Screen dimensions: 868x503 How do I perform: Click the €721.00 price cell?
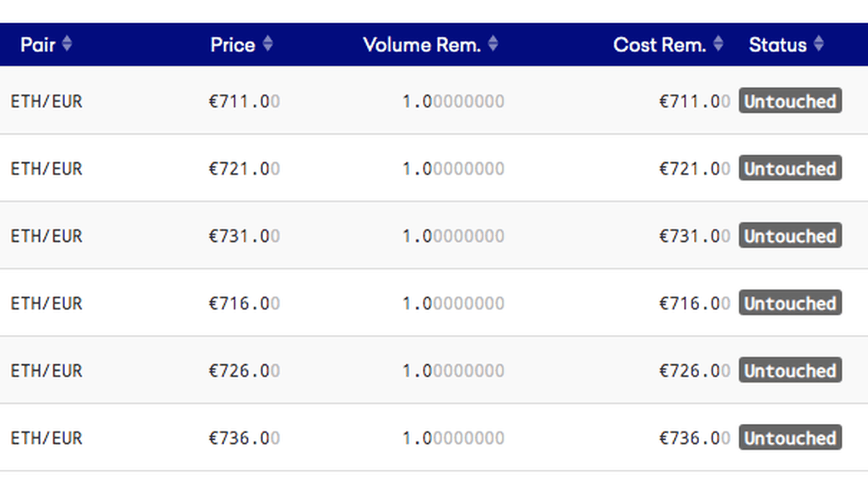coord(244,169)
